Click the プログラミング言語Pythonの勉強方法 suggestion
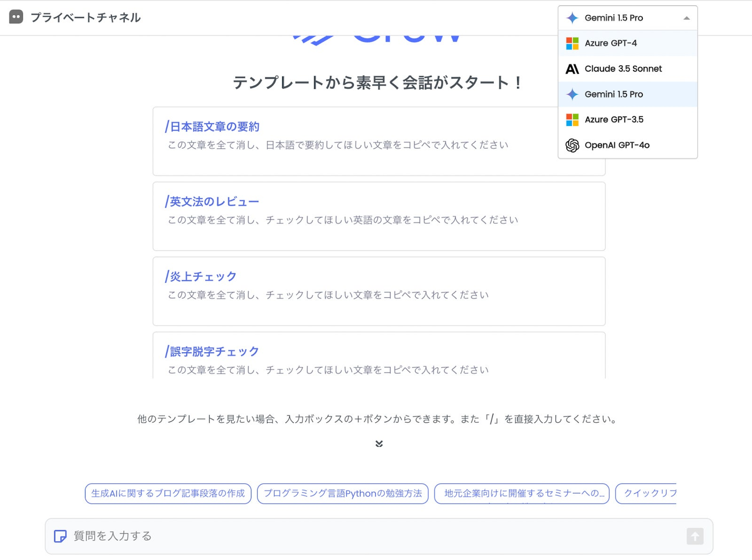This screenshot has height=560, width=752. [343, 493]
